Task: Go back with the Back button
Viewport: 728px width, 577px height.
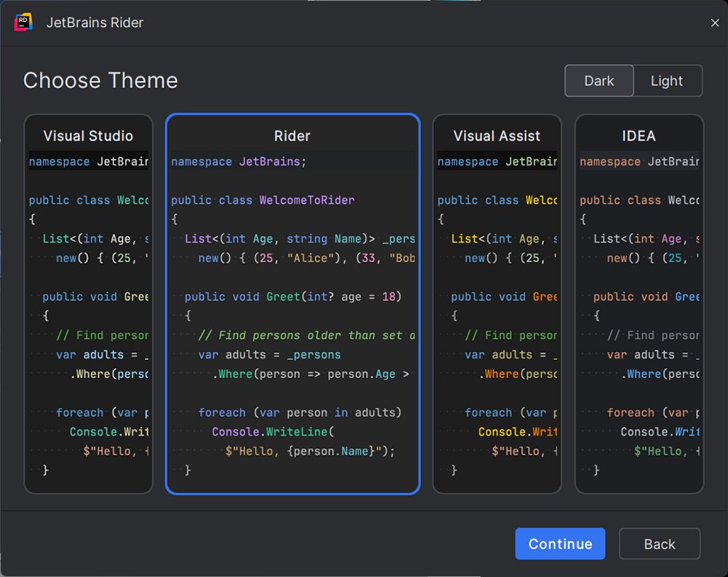Action: point(660,544)
